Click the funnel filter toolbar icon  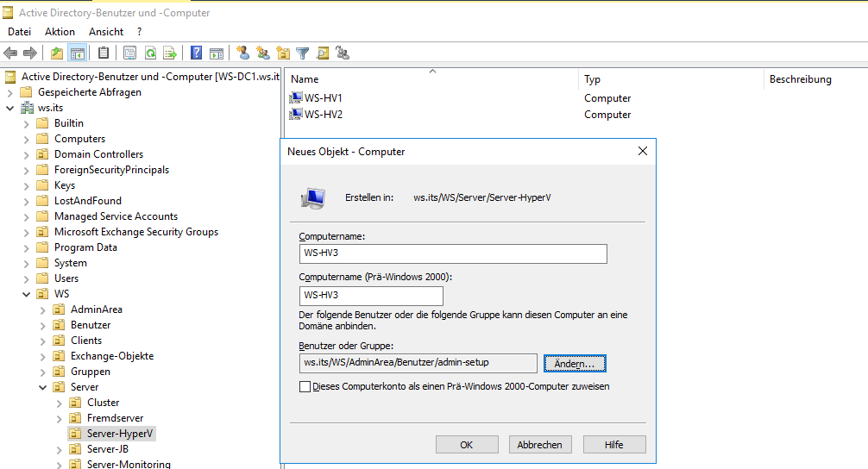click(302, 53)
